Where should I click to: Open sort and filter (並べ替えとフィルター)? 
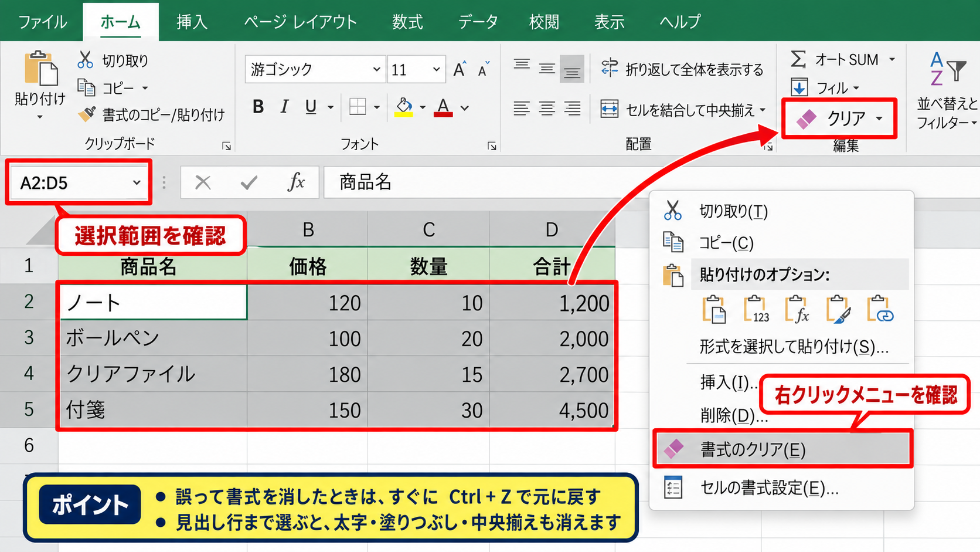click(947, 91)
